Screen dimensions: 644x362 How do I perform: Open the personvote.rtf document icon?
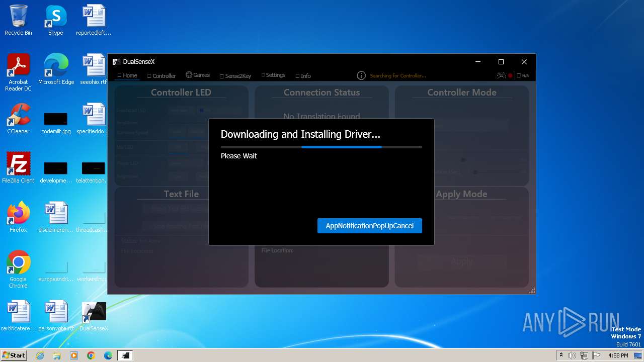[x=56, y=316]
